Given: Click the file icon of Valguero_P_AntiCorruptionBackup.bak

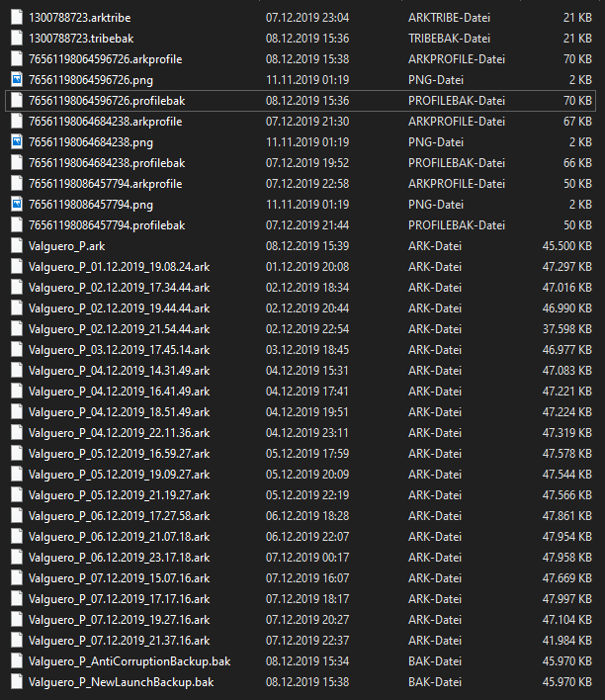Looking at the screenshot, I should point(16,660).
